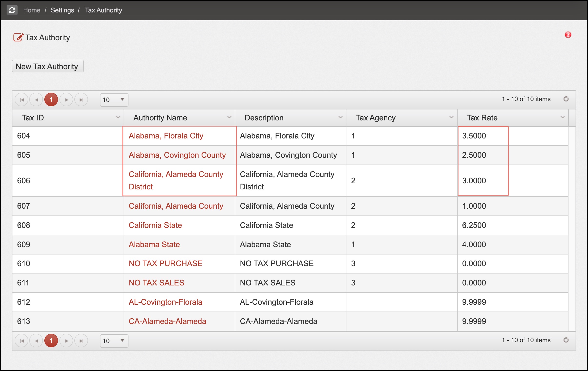Click tax rate value 6.2500
The height and width of the screenshot is (371, 588).
(474, 225)
